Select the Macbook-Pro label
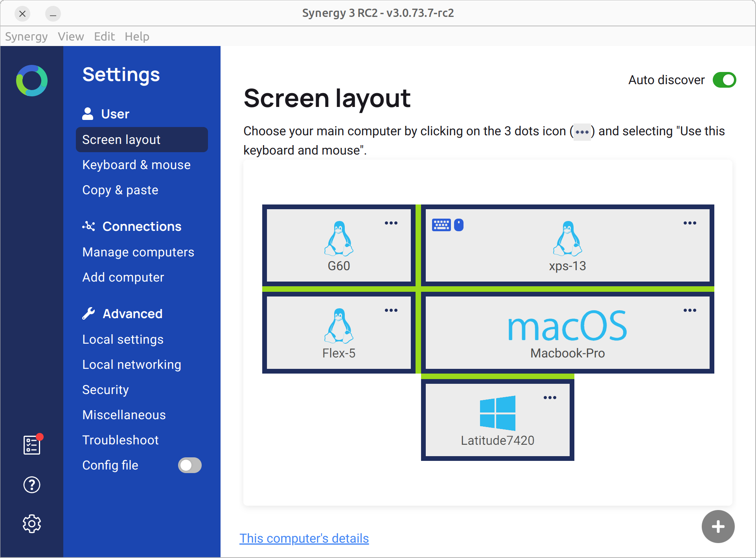 click(x=568, y=354)
